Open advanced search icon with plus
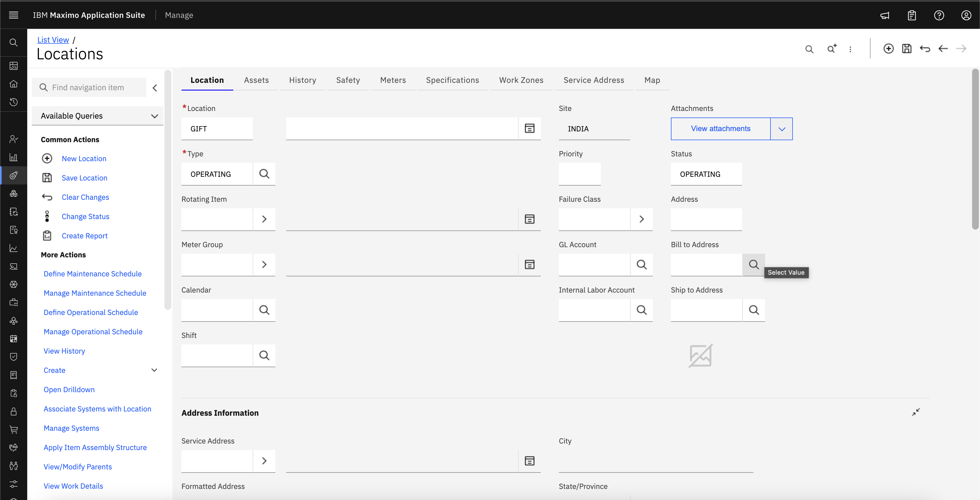This screenshot has width=980, height=500. coord(832,49)
